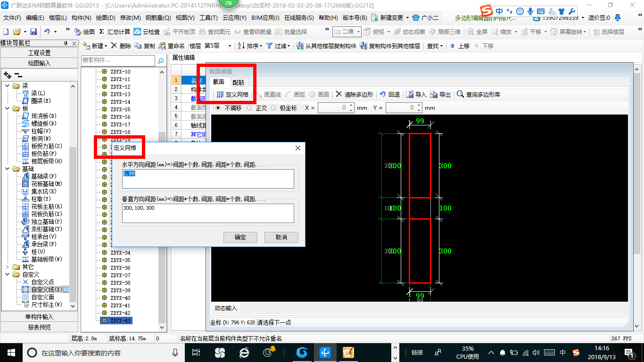Click 回退 undo in the section editor
Screen dimensions: 644x362
click(390, 94)
